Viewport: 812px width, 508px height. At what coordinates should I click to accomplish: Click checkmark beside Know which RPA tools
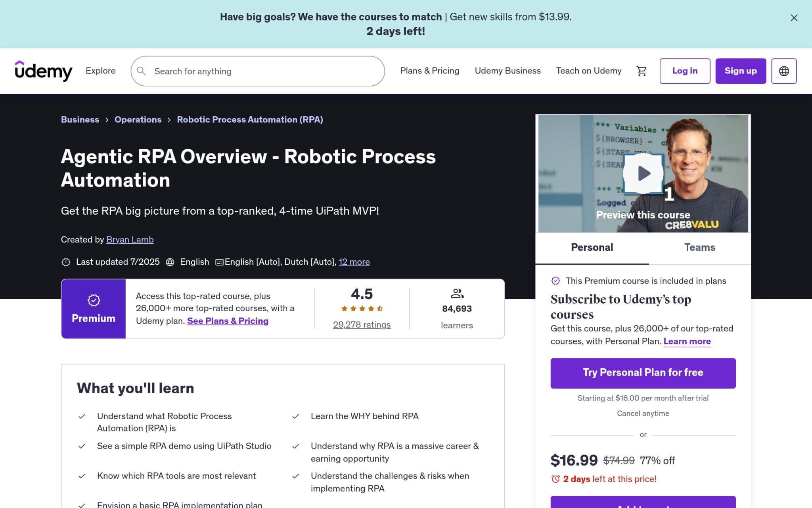(82, 476)
